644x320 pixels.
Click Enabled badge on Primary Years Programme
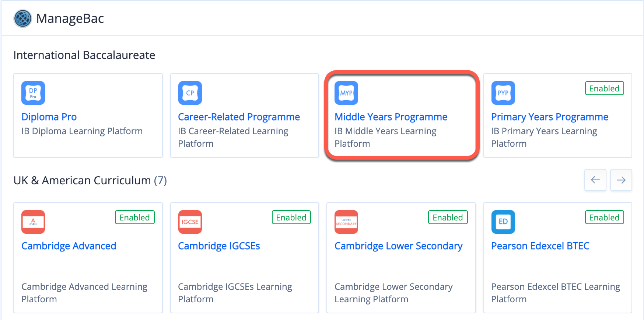pos(605,88)
